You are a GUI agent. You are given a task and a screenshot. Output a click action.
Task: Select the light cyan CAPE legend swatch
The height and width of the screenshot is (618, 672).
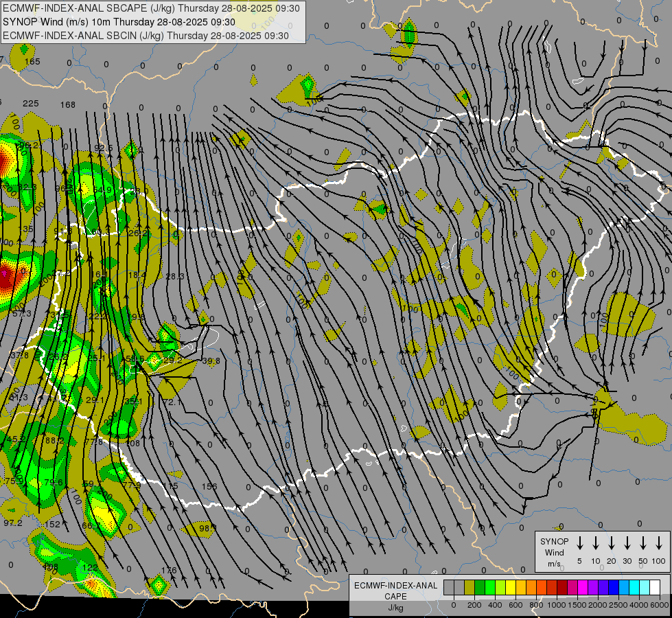[x=644, y=587]
